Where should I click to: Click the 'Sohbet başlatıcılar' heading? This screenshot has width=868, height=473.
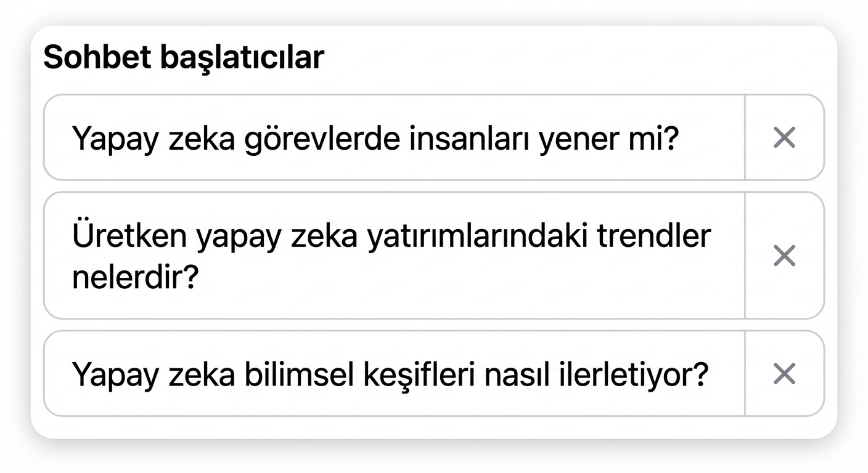click(x=183, y=55)
